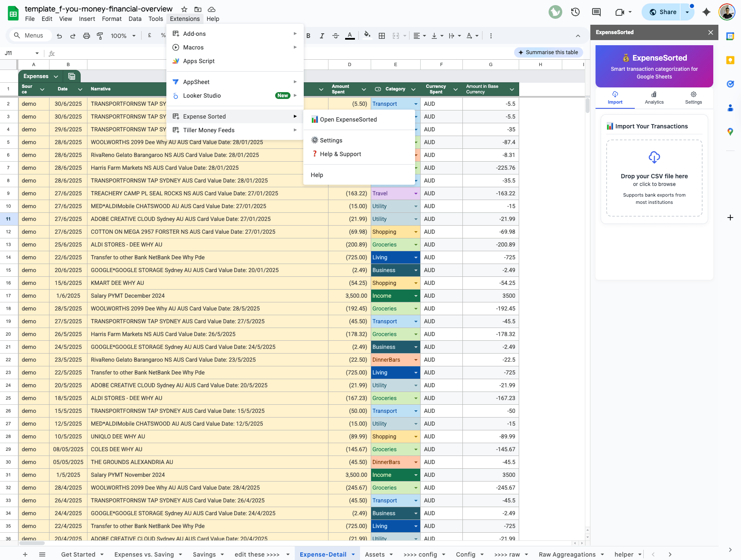This screenshot has height=560, width=741.
Task: Open the text colour picker
Action: (350, 36)
